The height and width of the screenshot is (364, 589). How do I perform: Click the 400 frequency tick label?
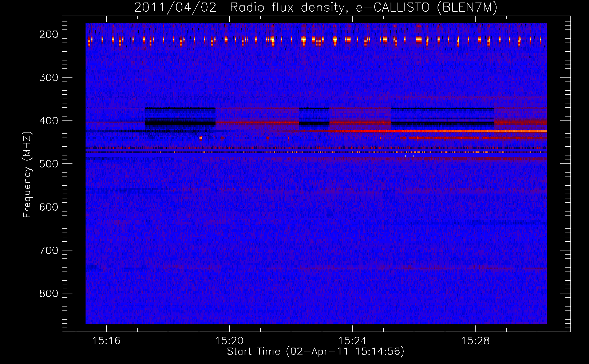click(x=49, y=121)
